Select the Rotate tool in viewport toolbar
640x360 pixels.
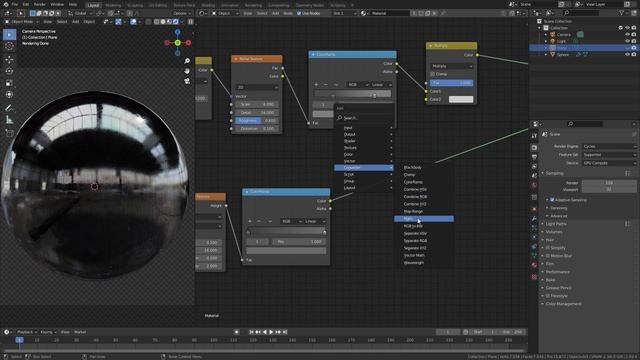9,71
